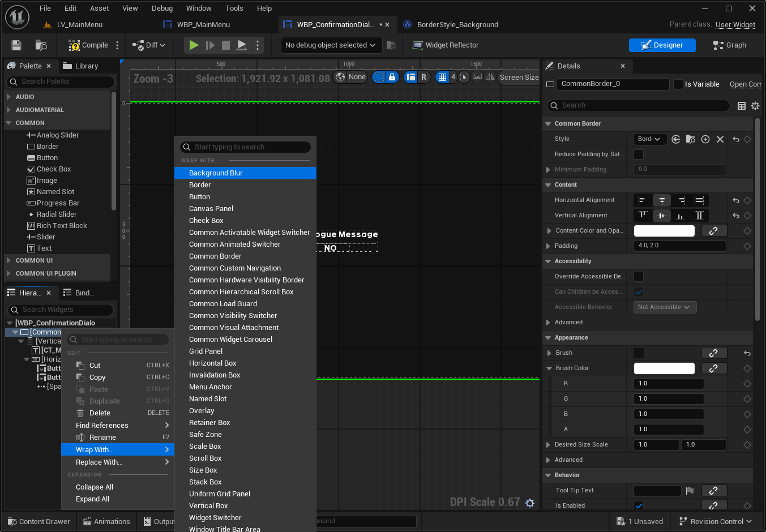The image size is (766, 532).
Task: Switch to Graph mode
Action: point(729,45)
